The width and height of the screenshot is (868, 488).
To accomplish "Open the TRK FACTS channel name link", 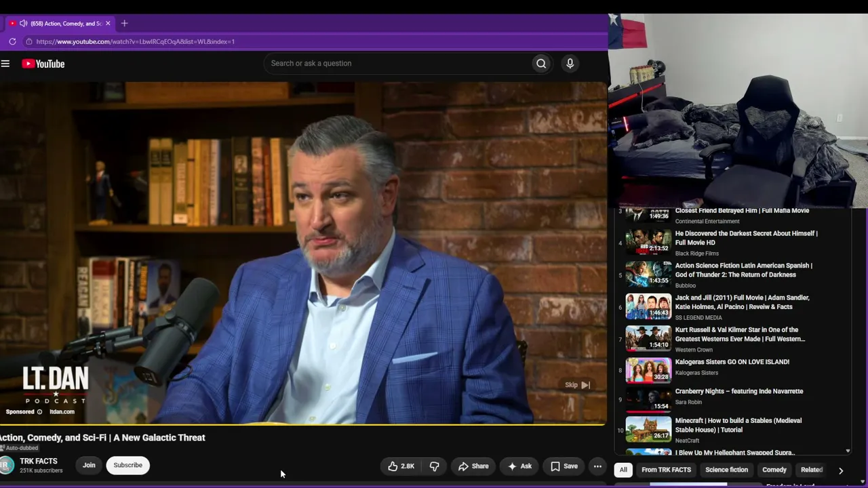I will tap(39, 461).
